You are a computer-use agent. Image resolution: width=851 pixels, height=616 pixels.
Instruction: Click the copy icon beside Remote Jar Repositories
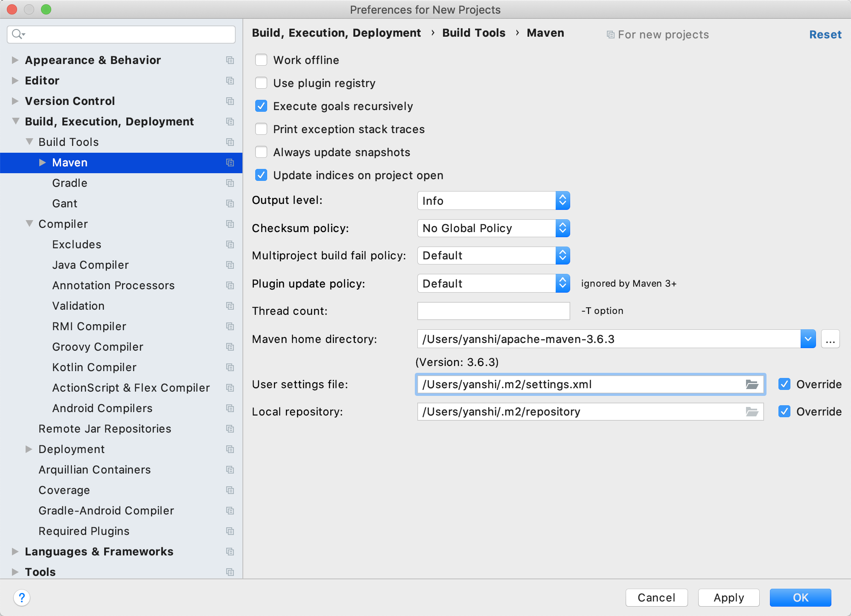[230, 429]
